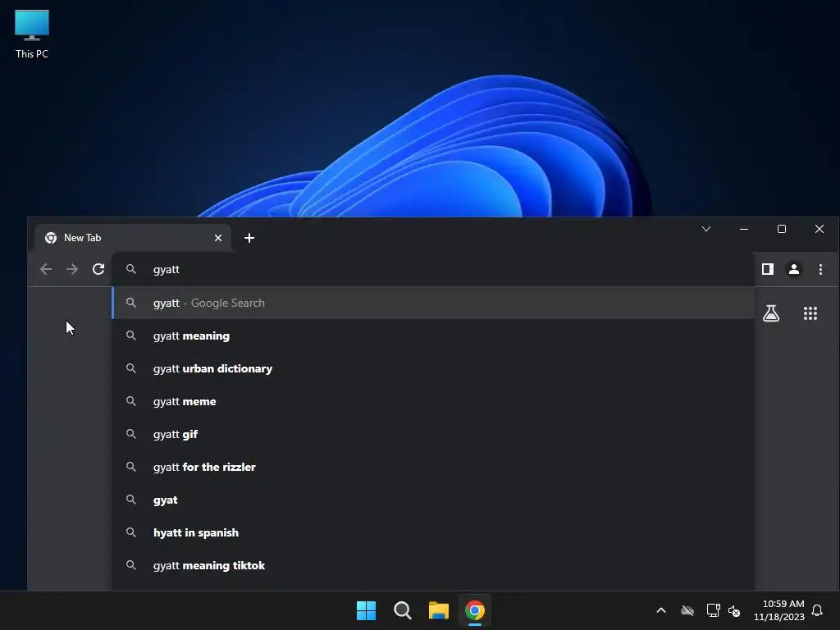Open the Chrome profile avatar
The height and width of the screenshot is (630, 840).
coord(794,269)
